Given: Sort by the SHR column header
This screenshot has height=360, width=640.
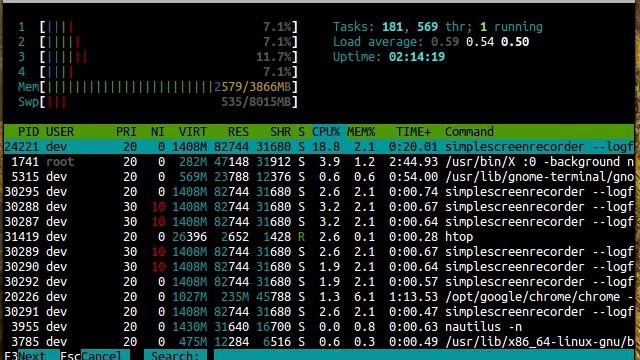Looking at the screenshot, I should pyautogui.click(x=280, y=132).
